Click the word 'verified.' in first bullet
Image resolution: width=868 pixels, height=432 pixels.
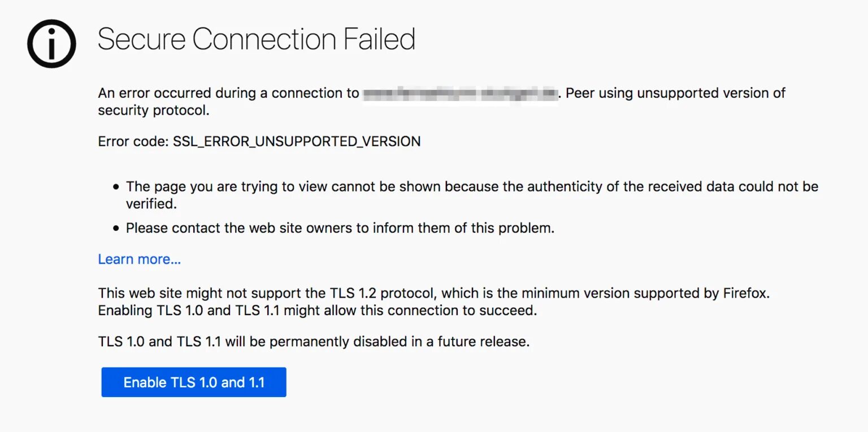click(x=151, y=203)
